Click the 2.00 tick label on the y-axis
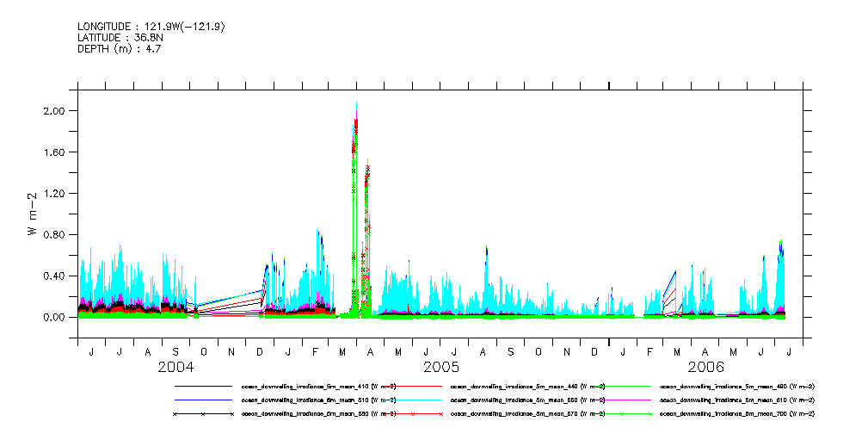 click(x=54, y=111)
